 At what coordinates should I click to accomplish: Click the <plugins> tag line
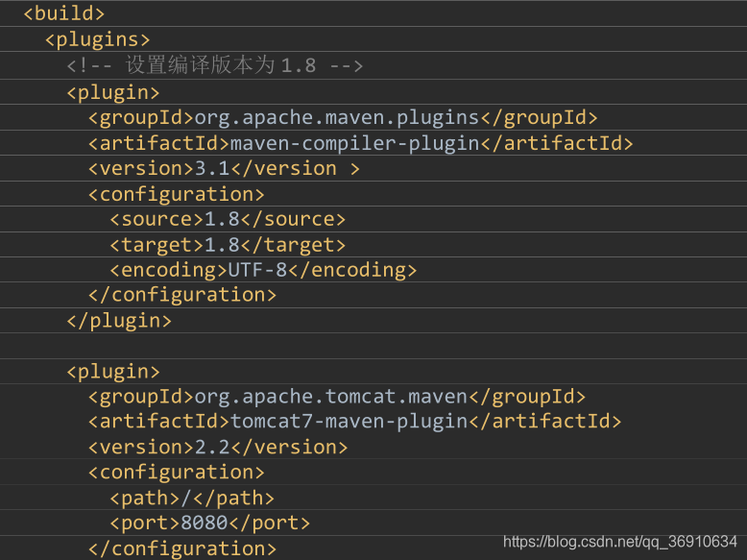[x=98, y=39]
